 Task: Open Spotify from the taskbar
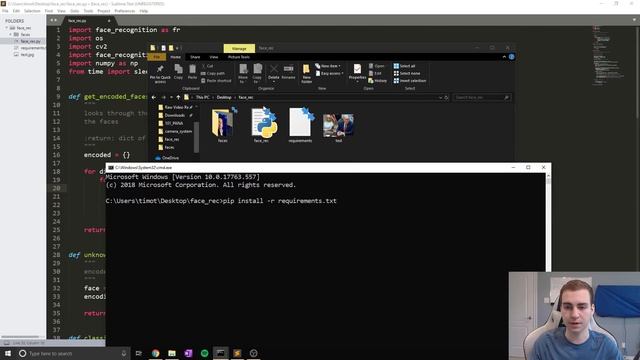204,353
